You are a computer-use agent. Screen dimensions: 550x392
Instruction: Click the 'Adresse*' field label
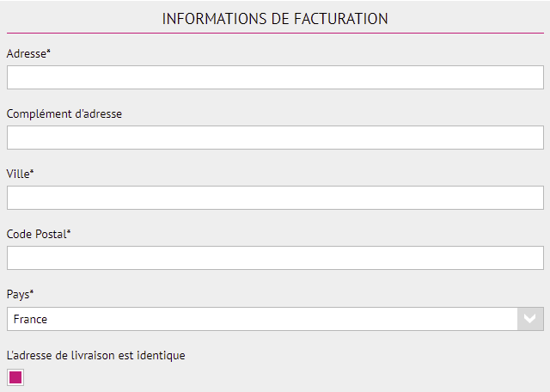(x=28, y=53)
